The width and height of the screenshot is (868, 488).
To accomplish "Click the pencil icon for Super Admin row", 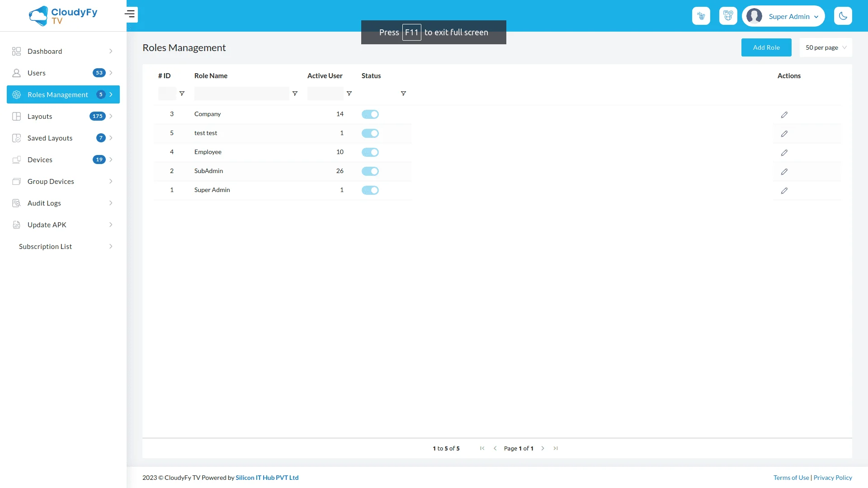I will [x=784, y=191].
